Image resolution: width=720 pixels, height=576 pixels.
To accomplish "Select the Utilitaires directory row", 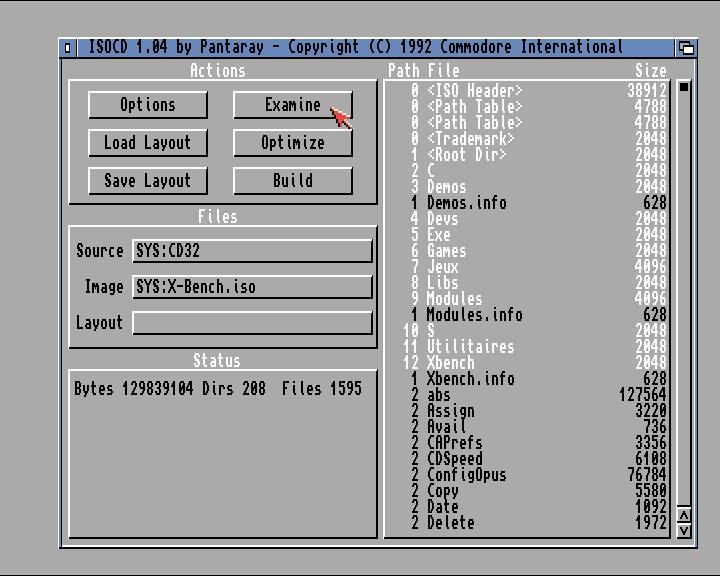I will pos(527,347).
